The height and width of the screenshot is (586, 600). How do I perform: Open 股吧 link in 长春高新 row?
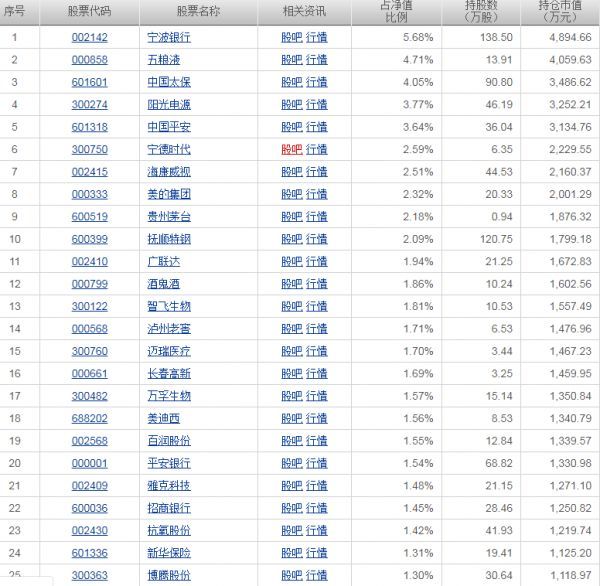(292, 374)
